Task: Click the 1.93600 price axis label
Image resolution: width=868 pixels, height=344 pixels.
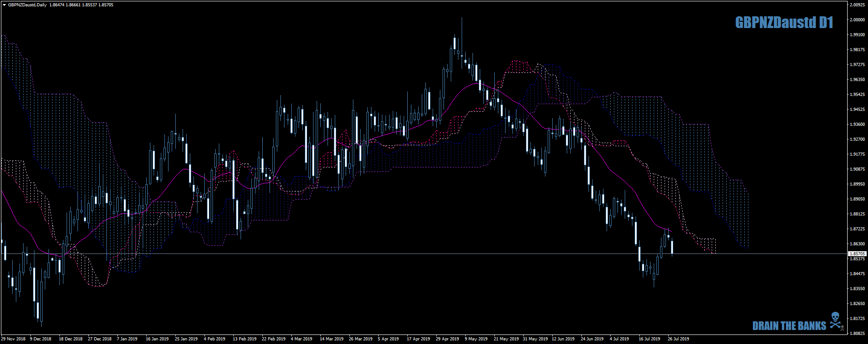Action: (x=857, y=124)
